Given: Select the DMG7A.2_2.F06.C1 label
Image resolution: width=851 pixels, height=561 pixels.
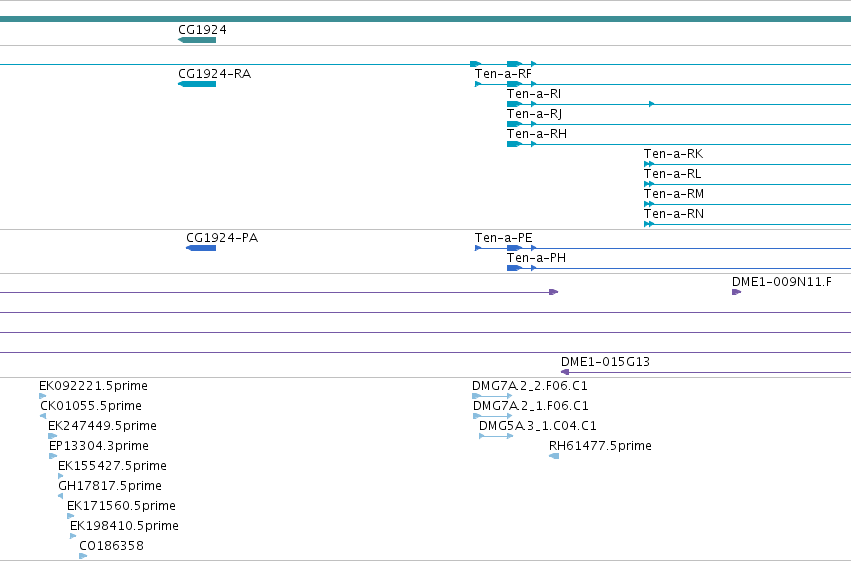Looking at the screenshot, I should tap(530, 386).
